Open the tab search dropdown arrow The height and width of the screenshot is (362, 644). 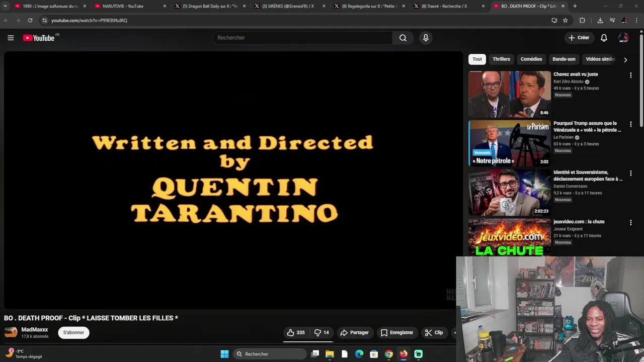tap(5, 6)
